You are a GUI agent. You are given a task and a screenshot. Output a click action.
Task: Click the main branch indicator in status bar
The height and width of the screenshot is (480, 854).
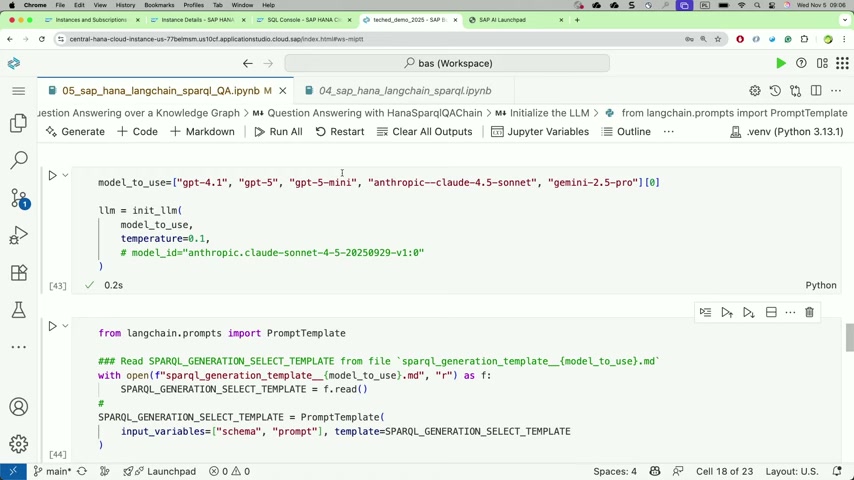(52, 471)
